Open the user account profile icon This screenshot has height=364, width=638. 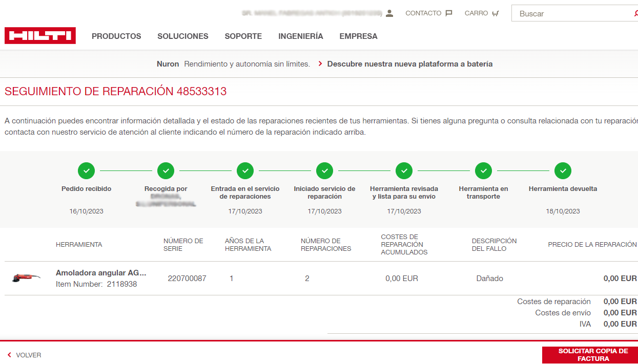pos(389,13)
